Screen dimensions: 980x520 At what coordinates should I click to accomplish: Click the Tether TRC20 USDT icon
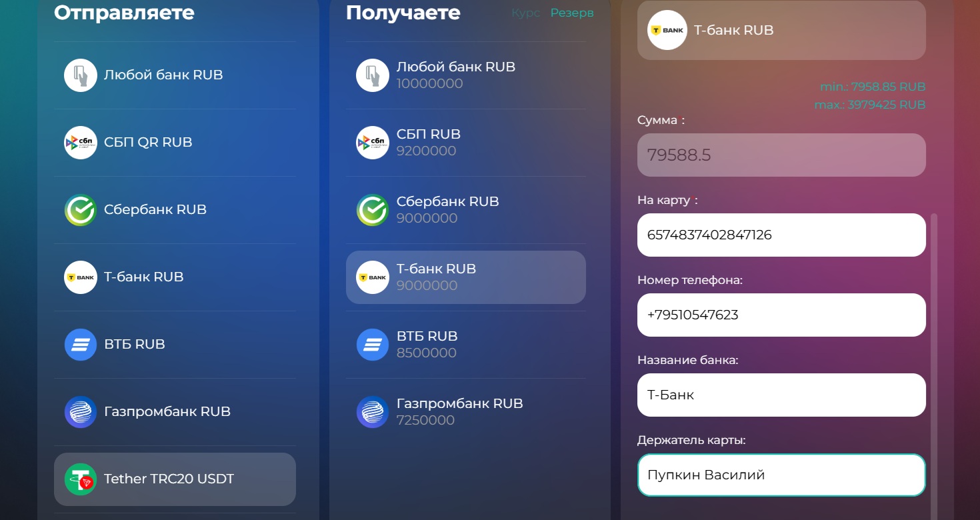pyautogui.click(x=81, y=479)
